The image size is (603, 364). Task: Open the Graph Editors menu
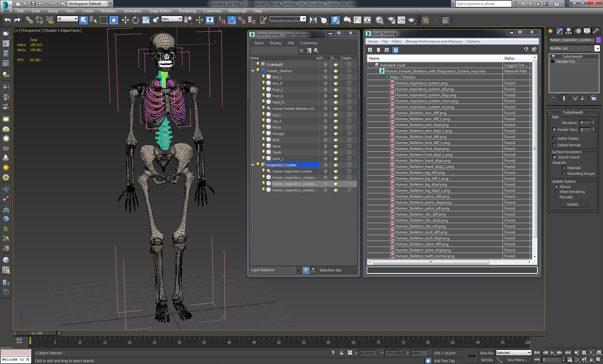point(160,11)
